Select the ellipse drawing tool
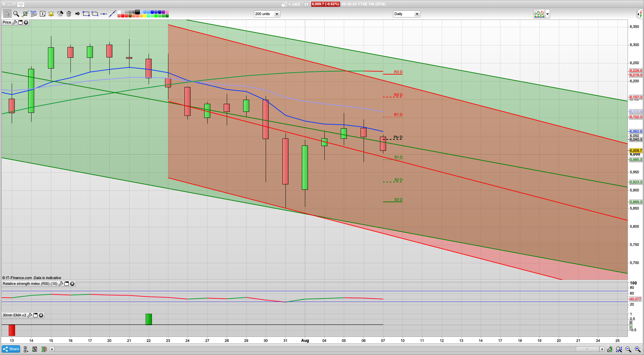Screen dimensions: 644x355 (x=95, y=14)
